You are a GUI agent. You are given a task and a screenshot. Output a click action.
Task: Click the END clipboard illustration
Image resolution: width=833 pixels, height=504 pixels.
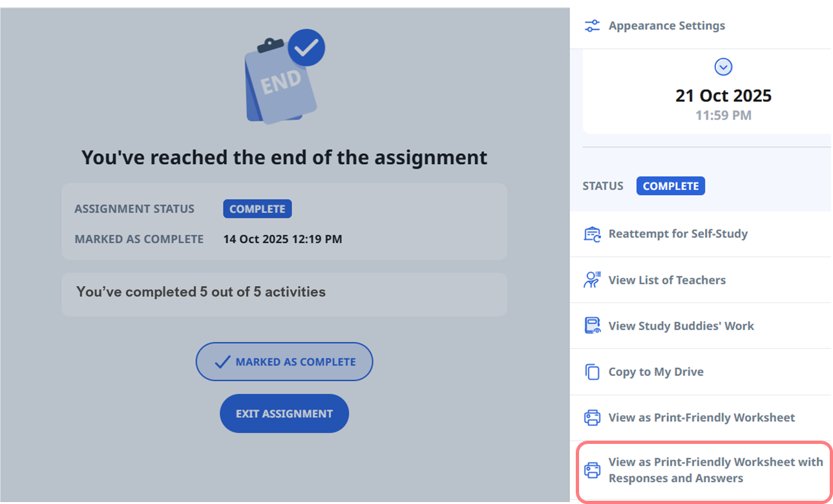(280, 84)
